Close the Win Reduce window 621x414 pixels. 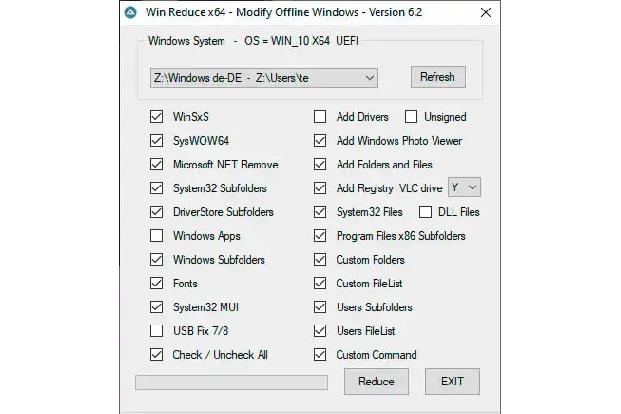pyautogui.click(x=486, y=13)
